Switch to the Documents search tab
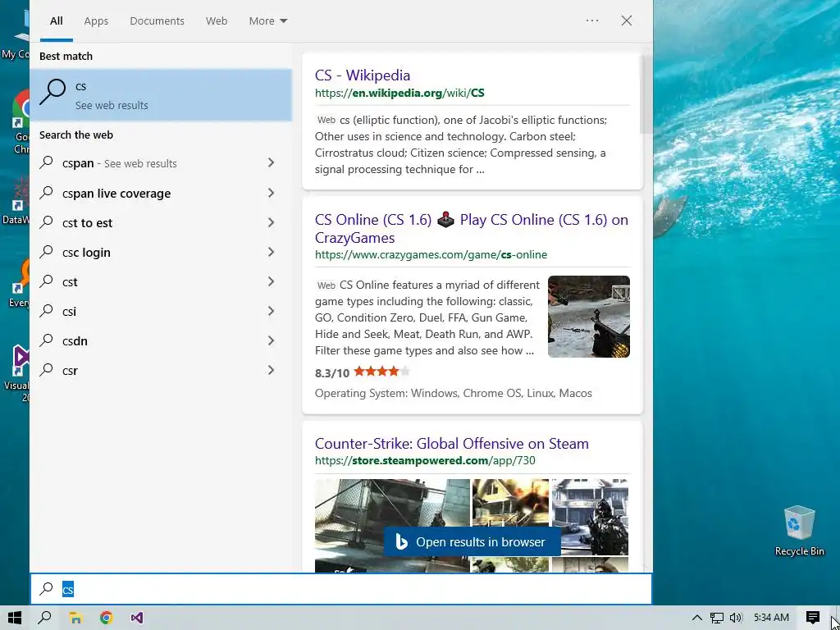Viewport: 840px width, 630px height. [157, 21]
